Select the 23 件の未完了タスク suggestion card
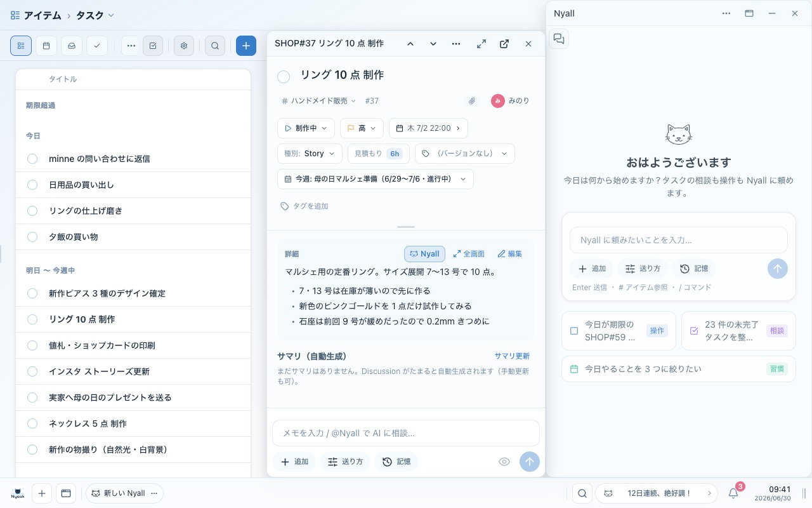812x508 pixels. (x=738, y=331)
